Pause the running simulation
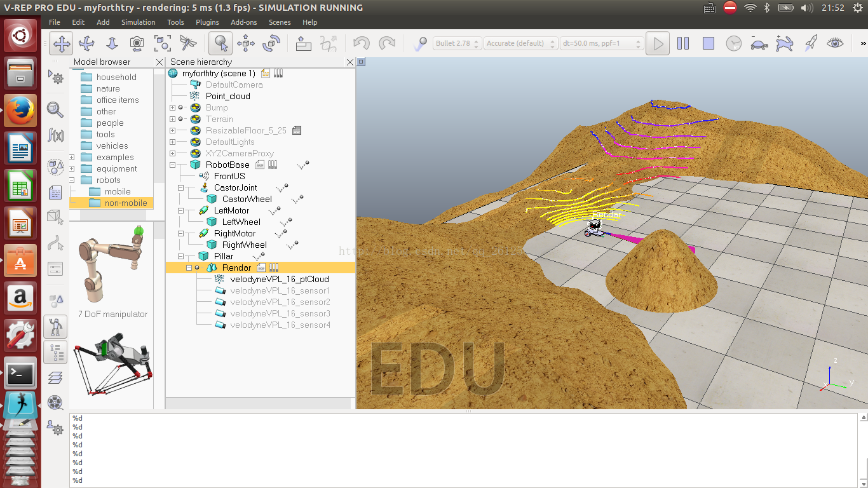Screen dimensions: 868x488 click(x=683, y=43)
